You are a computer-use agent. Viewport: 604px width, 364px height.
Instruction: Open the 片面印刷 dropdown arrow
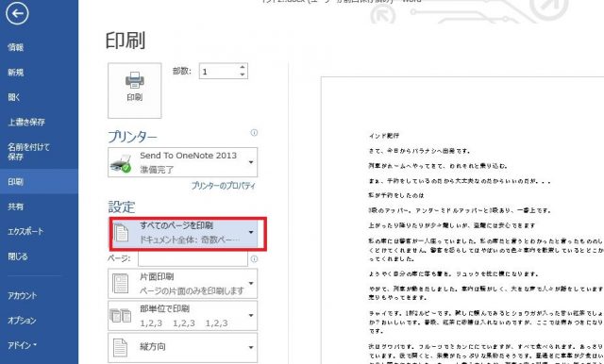(251, 284)
